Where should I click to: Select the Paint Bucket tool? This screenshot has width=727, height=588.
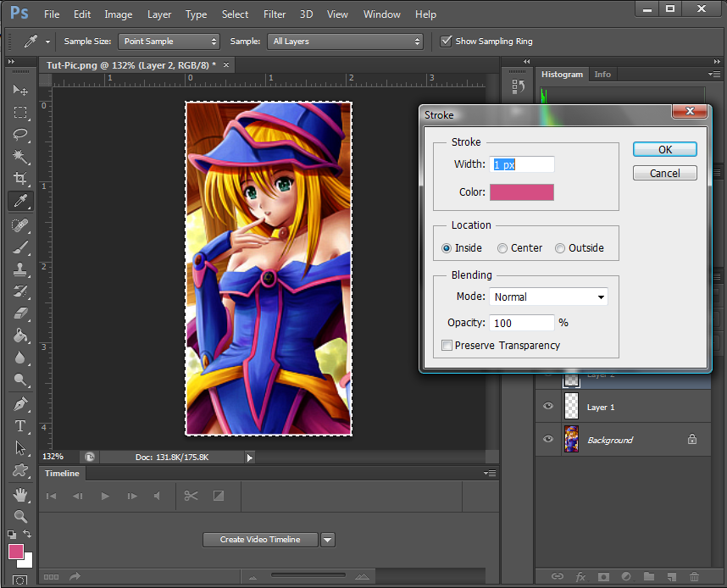(20, 336)
